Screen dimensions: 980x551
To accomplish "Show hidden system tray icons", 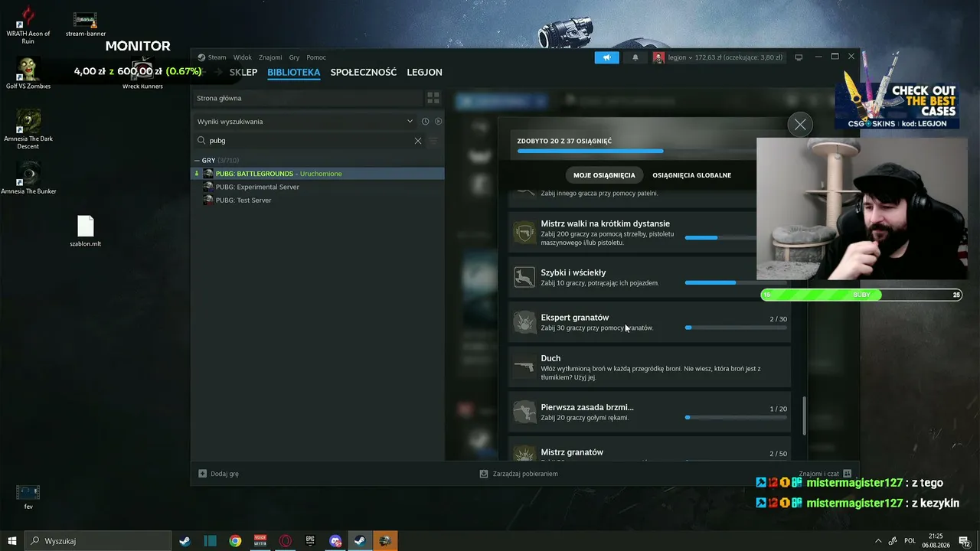I will click(877, 541).
